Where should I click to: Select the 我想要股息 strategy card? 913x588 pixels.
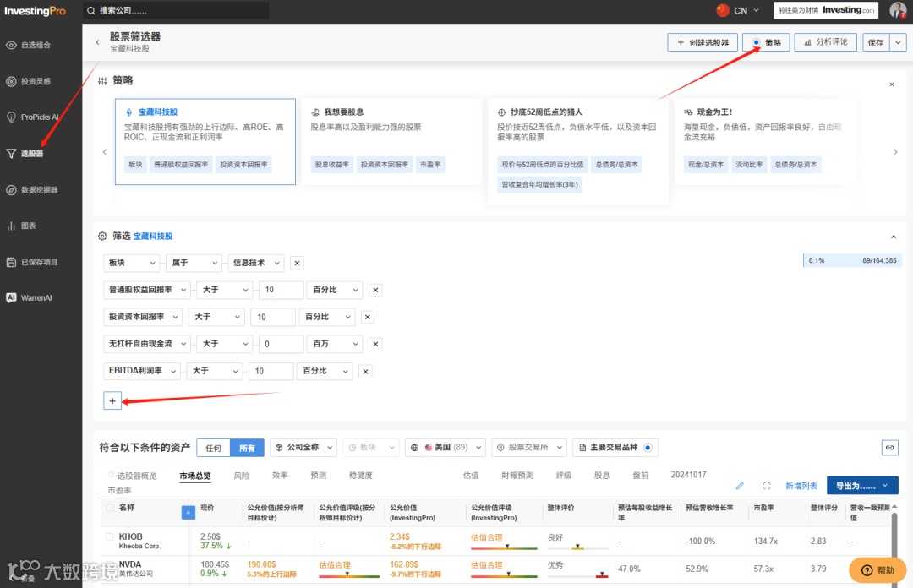(x=392, y=141)
